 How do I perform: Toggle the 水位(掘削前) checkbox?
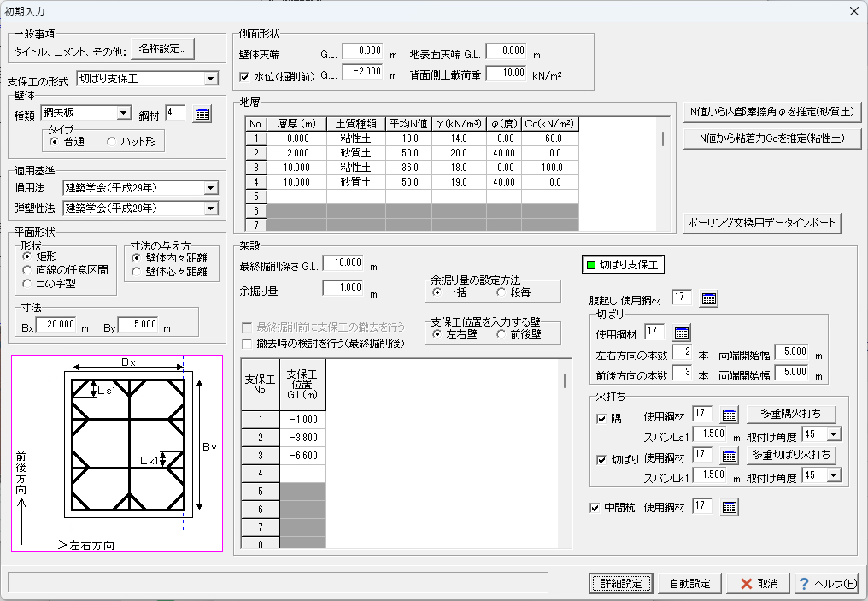[244, 77]
